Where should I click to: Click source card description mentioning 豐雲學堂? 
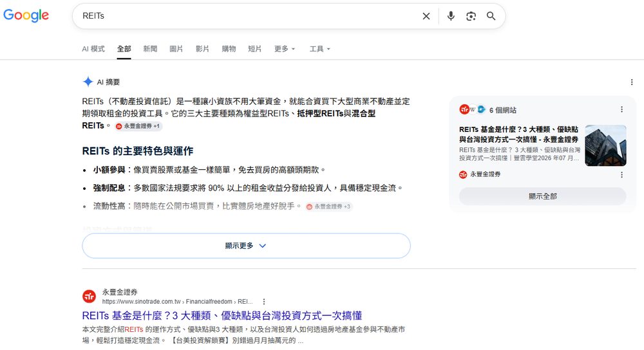point(520,154)
